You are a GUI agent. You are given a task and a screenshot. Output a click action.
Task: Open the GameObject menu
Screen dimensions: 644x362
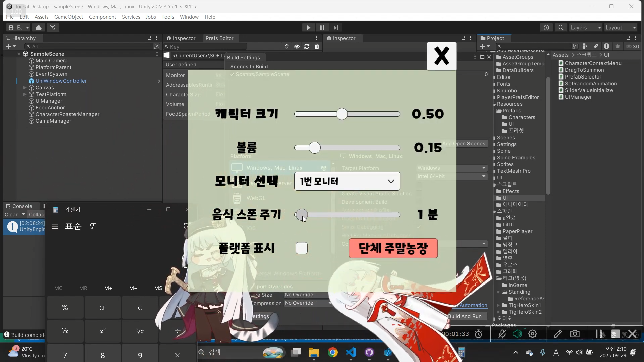tap(68, 17)
